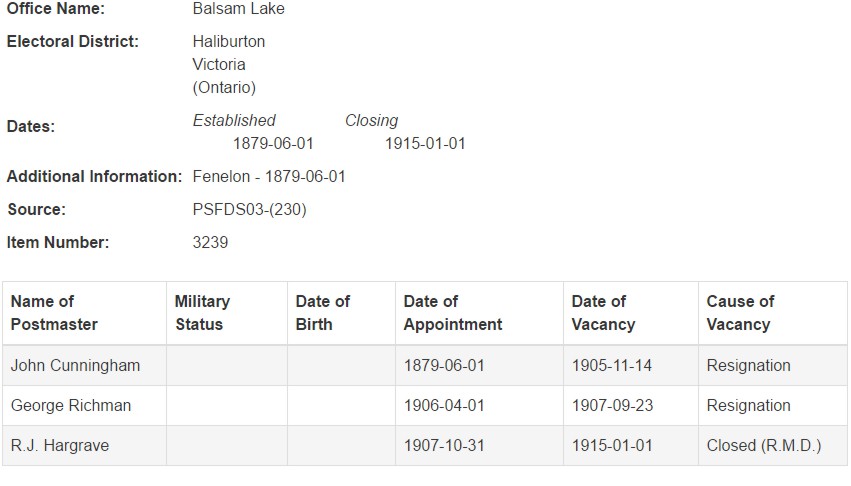Click appointment date 1907-10-31
Image resolution: width=851 pixels, height=486 pixels.
444,446
